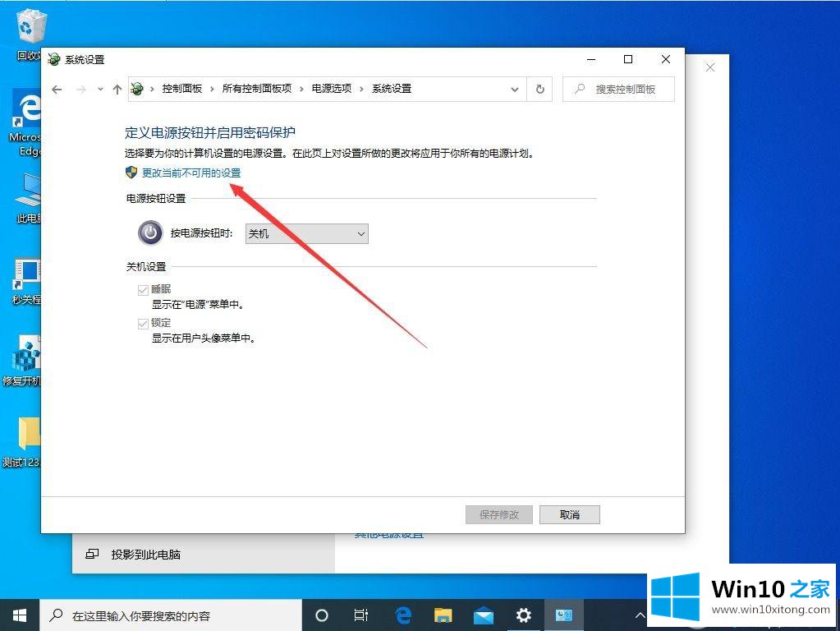Go up one level with up arrow
The height and width of the screenshot is (631, 840).
point(117,90)
